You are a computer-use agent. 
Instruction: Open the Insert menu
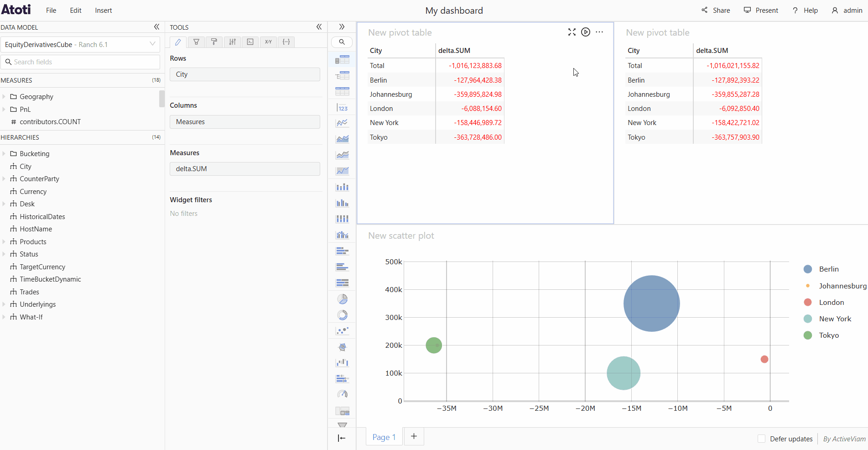pos(104,10)
